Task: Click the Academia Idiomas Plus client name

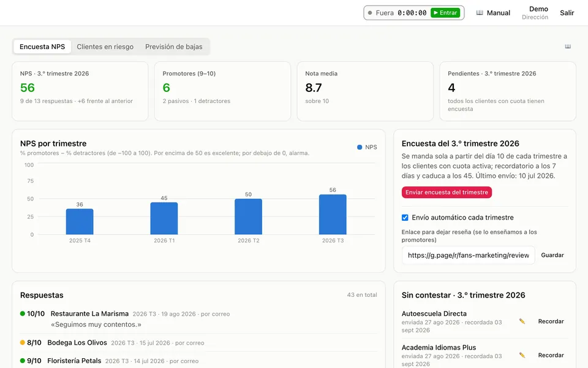Action: click(x=439, y=347)
